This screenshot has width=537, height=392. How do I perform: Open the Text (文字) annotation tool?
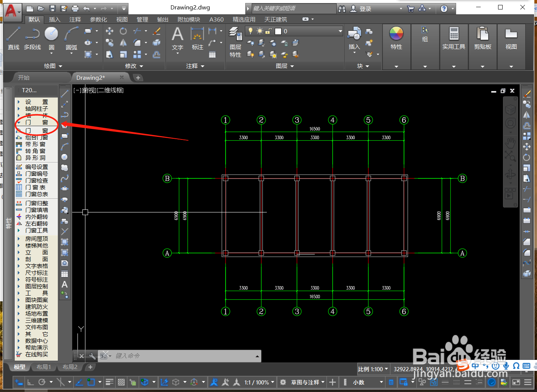[178, 39]
